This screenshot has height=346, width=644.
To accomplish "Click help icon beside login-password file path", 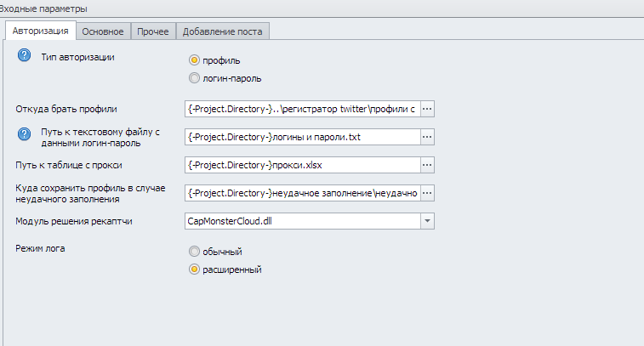I will 24,133.
